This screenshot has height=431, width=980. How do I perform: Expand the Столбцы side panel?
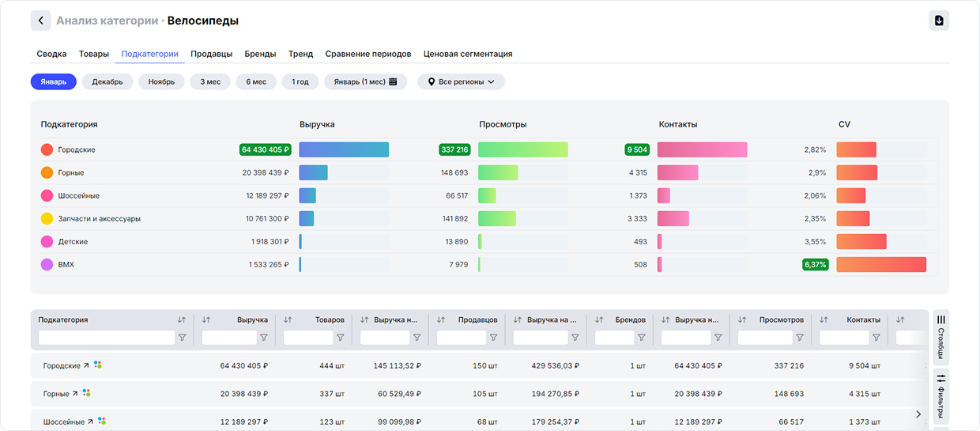940,337
